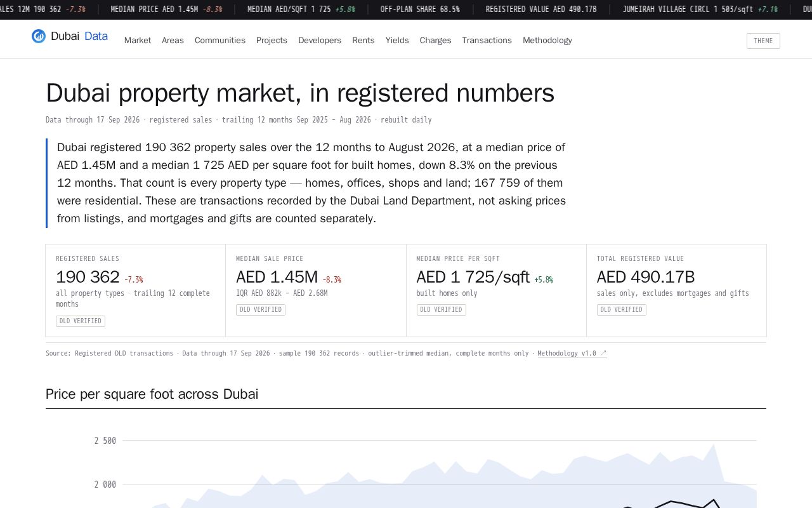Click the IQR AED 882k – AED 2.68M text
Viewport: 812px width, 508px height.
[282, 293]
